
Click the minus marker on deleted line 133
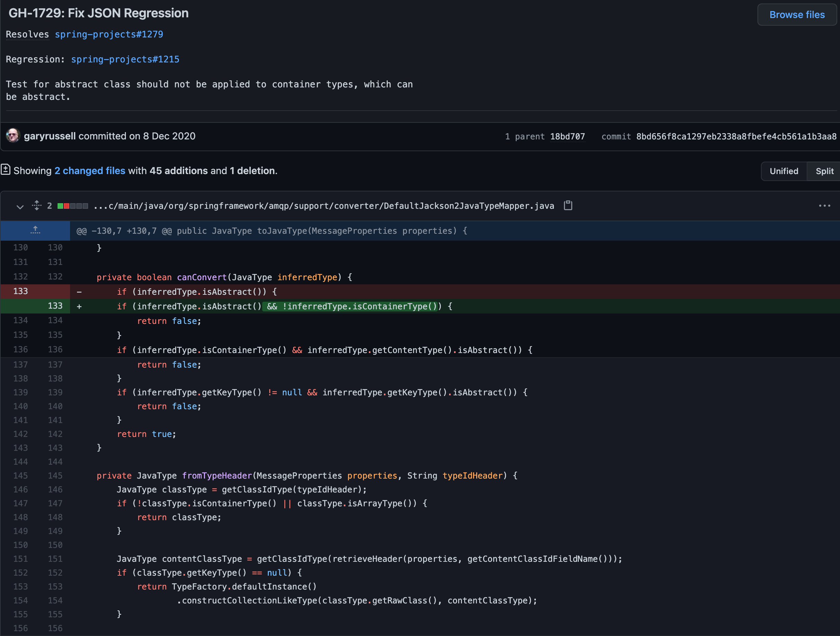point(79,292)
